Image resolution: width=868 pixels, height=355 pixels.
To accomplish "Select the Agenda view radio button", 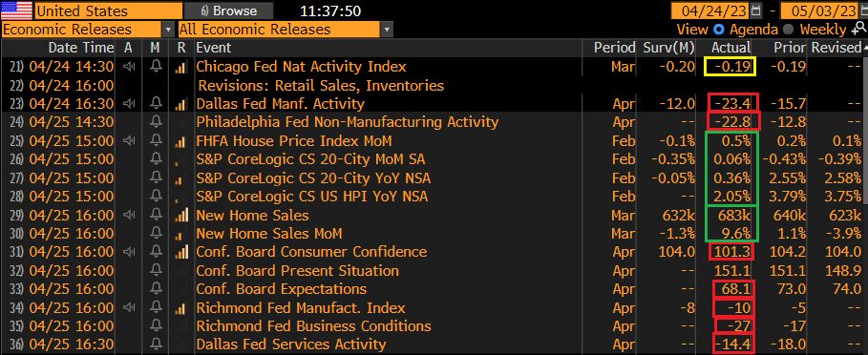I will (718, 30).
